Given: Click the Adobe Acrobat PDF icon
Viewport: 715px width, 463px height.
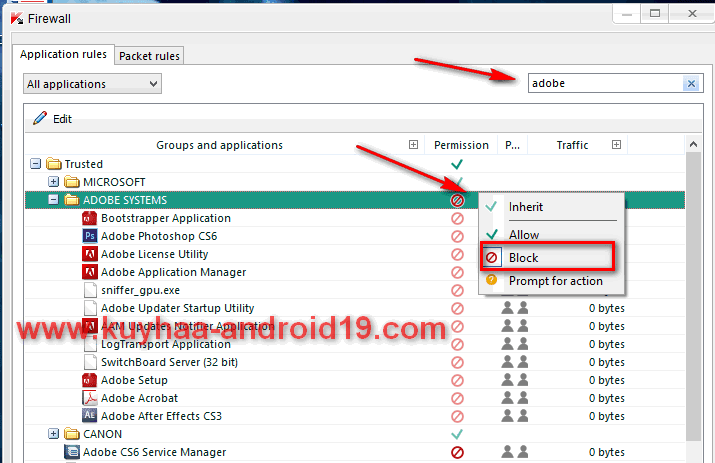Looking at the screenshot, I should click(89, 398).
